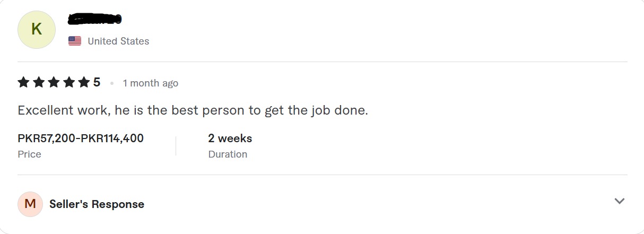
Task: Click the United States flag icon
Action: tap(75, 41)
